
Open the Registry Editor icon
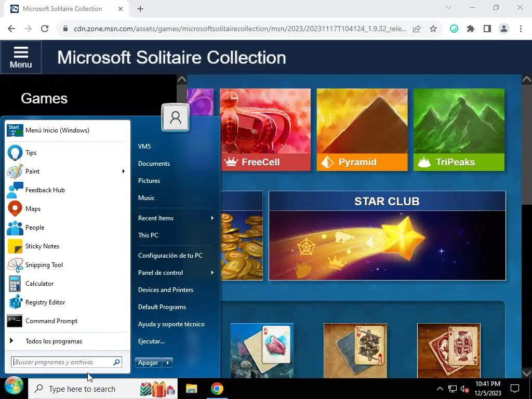click(15, 302)
